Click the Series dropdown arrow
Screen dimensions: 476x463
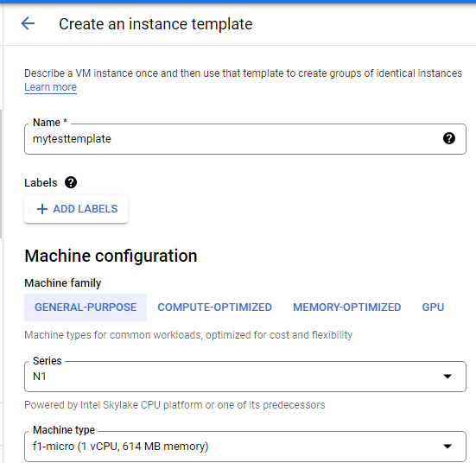tap(447, 376)
